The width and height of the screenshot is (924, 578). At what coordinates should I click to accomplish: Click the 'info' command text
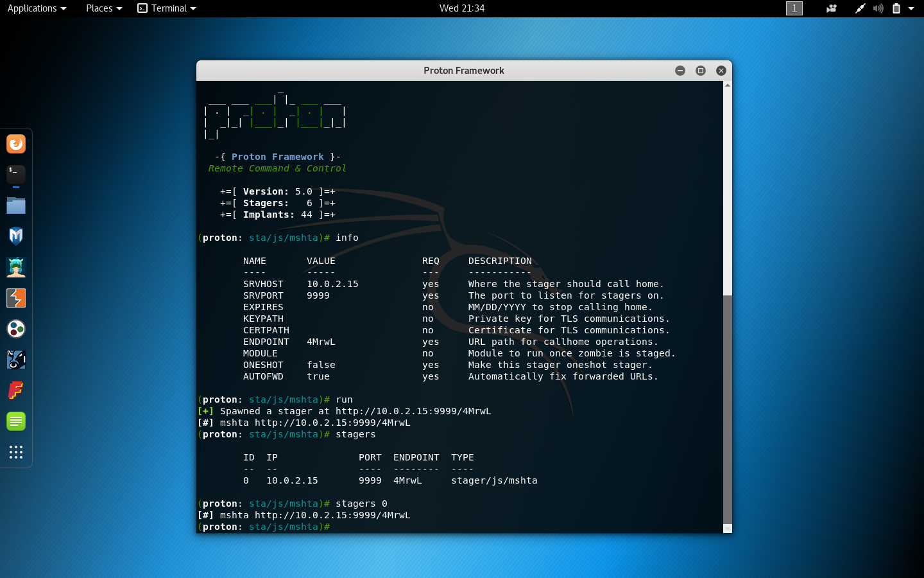347,238
